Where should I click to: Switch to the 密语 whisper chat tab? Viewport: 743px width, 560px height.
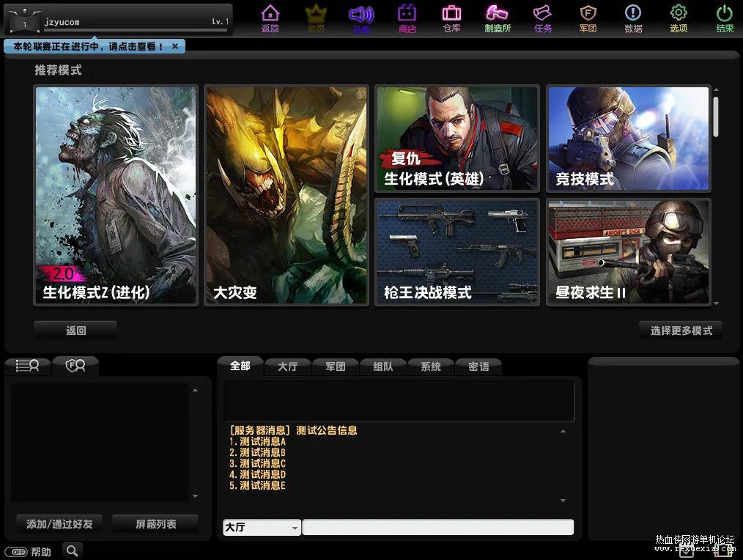pyautogui.click(x=478, y=366)
